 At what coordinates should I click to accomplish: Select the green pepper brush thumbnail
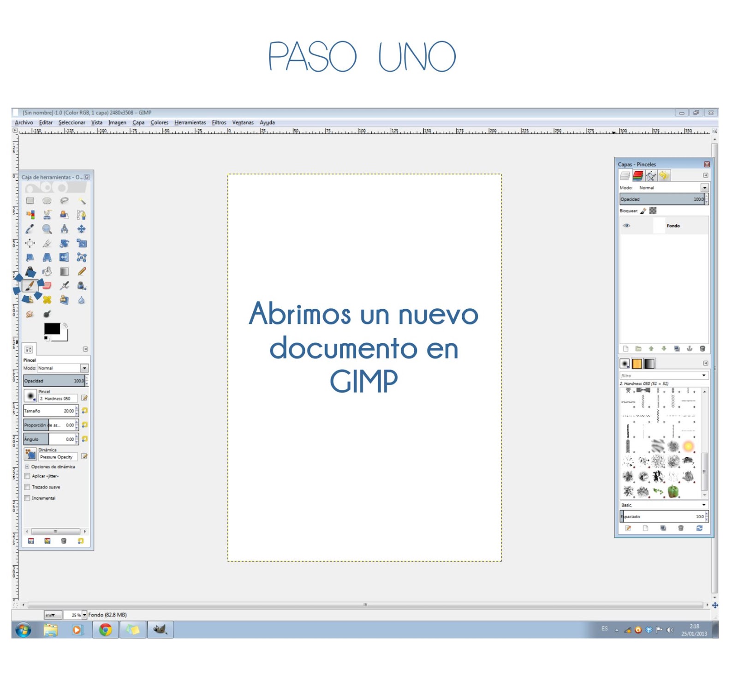(673, 491)
